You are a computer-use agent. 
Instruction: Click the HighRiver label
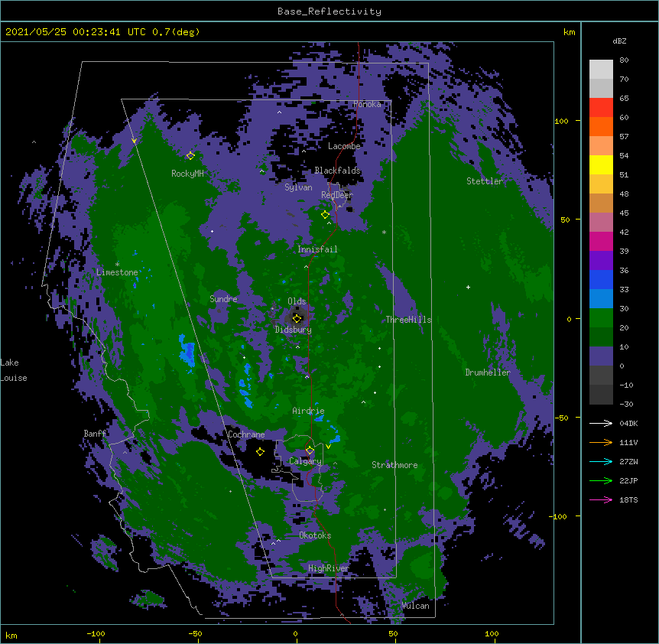[329, 568]
